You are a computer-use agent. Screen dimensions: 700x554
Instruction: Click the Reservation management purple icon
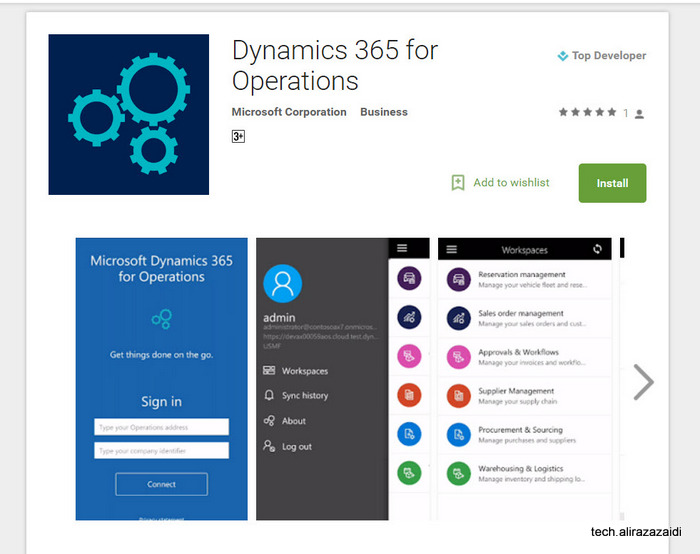click(458, 279)
